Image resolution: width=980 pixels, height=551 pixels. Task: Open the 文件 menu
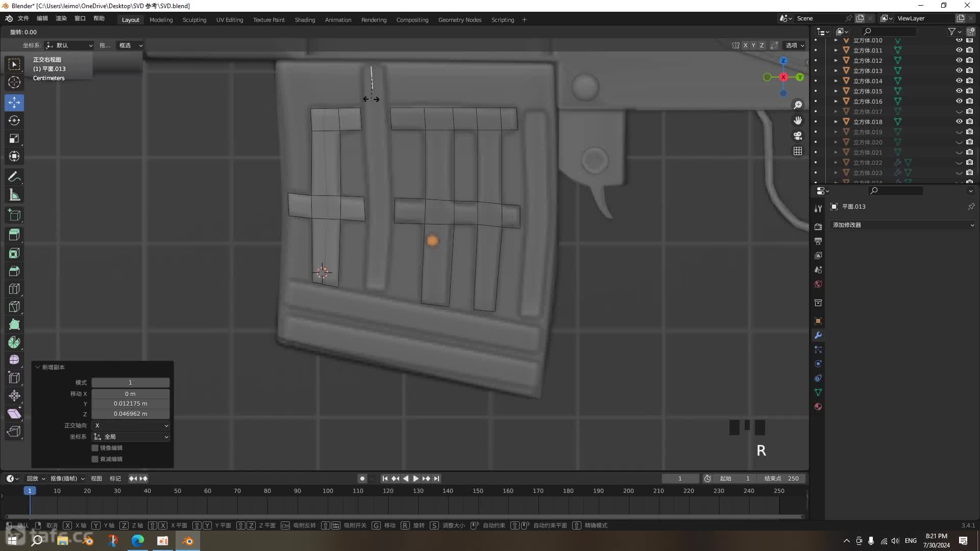coord(23,18)
